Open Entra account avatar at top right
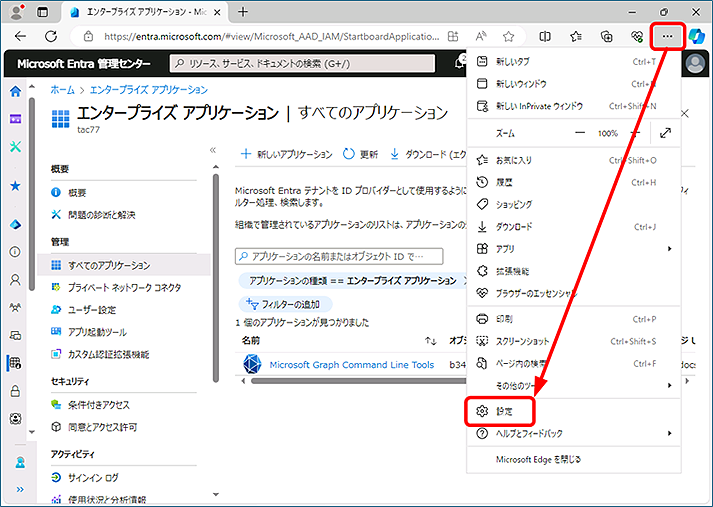 point(695,64)
